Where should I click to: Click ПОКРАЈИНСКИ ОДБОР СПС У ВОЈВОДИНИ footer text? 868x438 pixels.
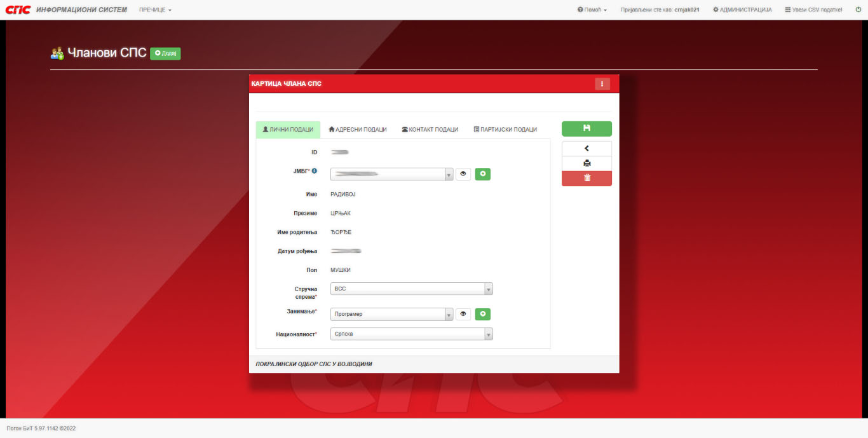(314, 364)
